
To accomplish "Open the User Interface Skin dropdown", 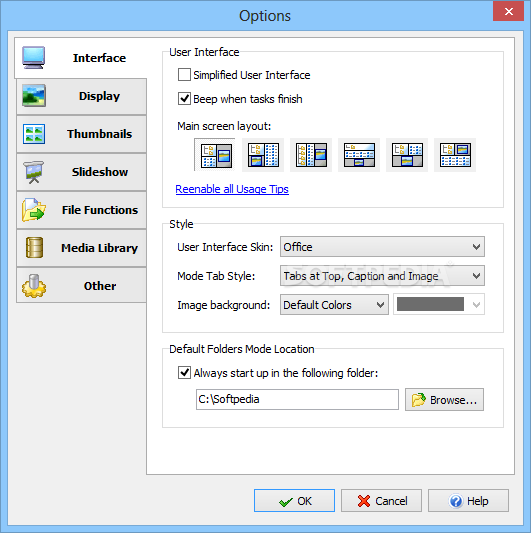I will tap(382, 247).
